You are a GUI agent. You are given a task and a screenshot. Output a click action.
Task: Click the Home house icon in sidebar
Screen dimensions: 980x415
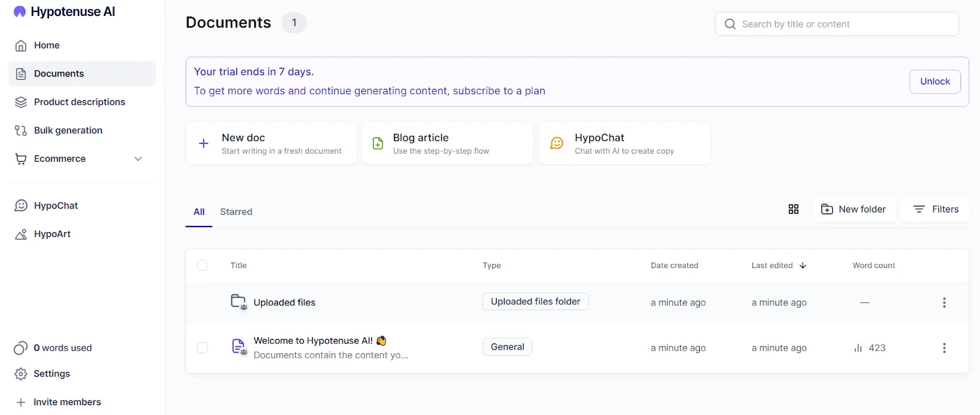[21, 45]
